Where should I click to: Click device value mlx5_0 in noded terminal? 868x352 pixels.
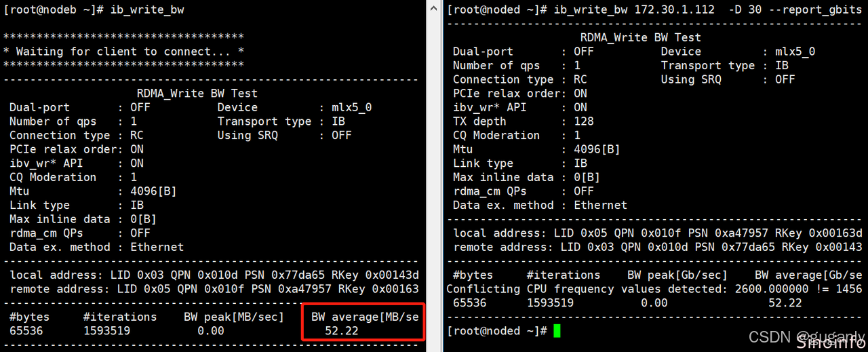(x=795, y=52)
